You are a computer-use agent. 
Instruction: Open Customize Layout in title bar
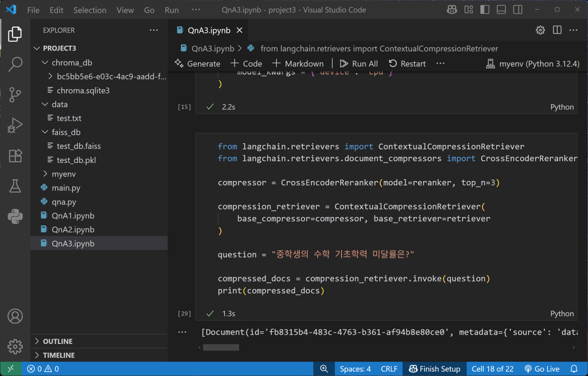(468, 10)
